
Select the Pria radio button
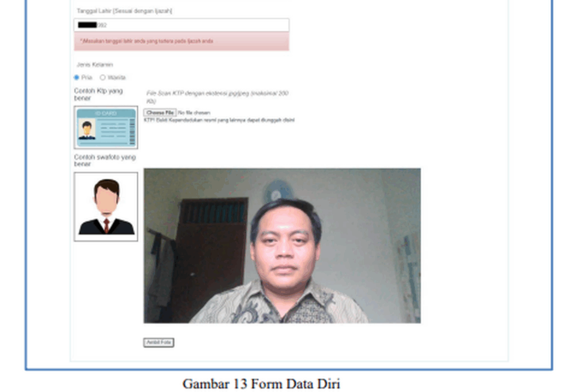coord(77,77)
